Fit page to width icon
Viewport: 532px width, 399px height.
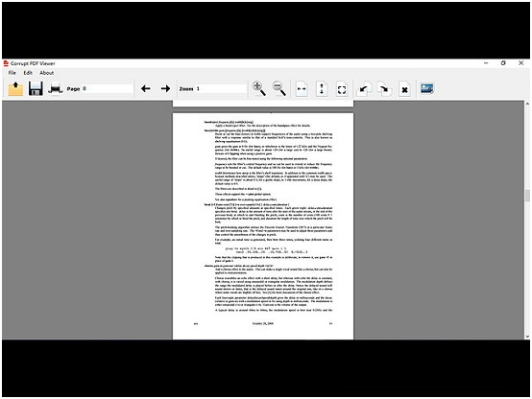click(x=302, y=89)
